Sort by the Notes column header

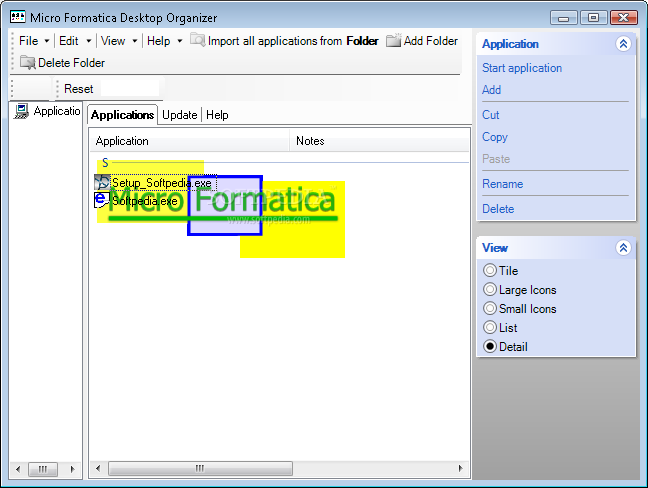(x=379, y=141)
